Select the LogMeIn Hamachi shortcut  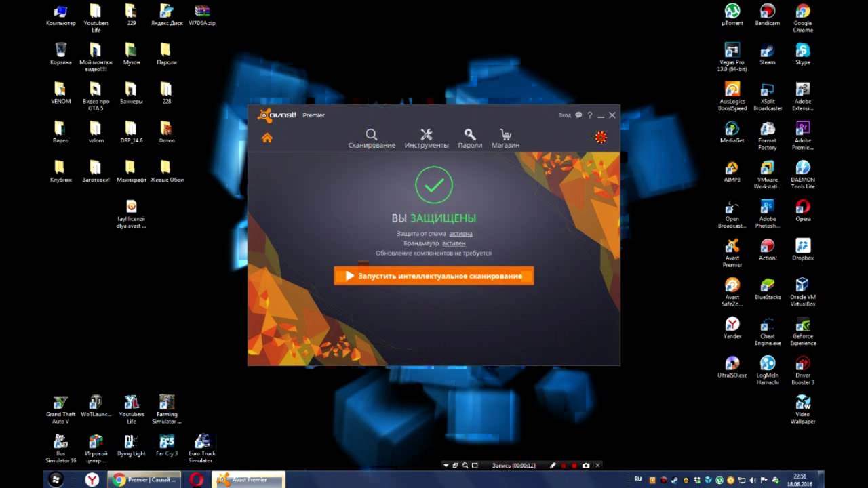pyautogui.click(x=767, y=371)
